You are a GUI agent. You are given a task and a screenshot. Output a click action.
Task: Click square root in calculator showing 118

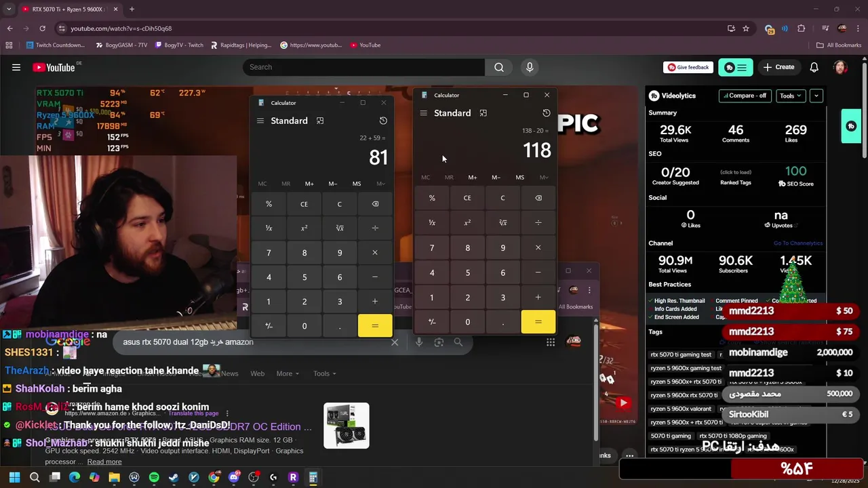click(502, 222)
